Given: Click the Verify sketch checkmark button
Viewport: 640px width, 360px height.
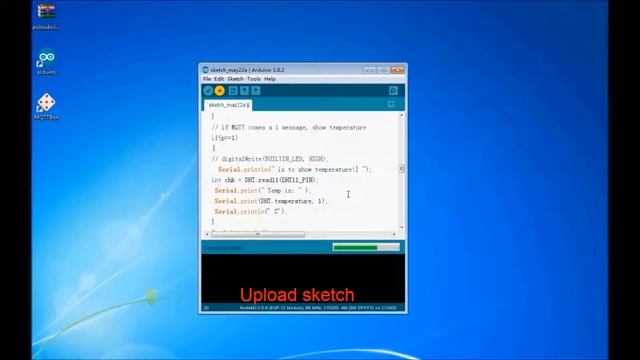Looking at the screenshot, I should tap(208, 91).
